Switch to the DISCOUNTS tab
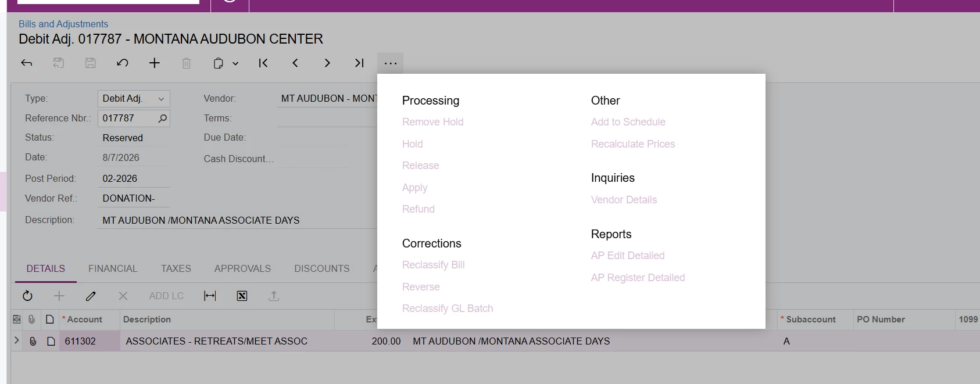980x384 pixels. tap(322, 268)
